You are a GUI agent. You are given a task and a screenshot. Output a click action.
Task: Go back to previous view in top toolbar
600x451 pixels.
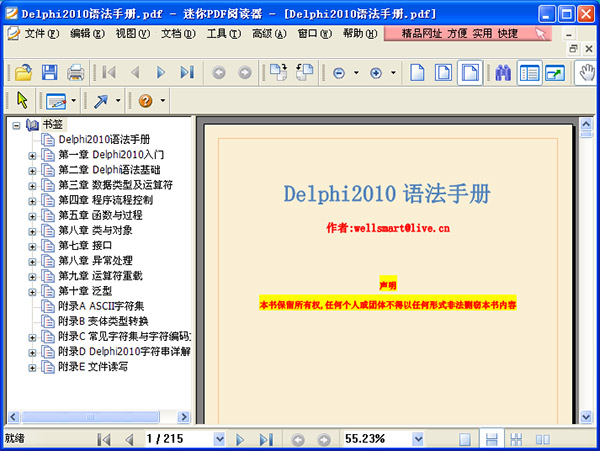219,72
